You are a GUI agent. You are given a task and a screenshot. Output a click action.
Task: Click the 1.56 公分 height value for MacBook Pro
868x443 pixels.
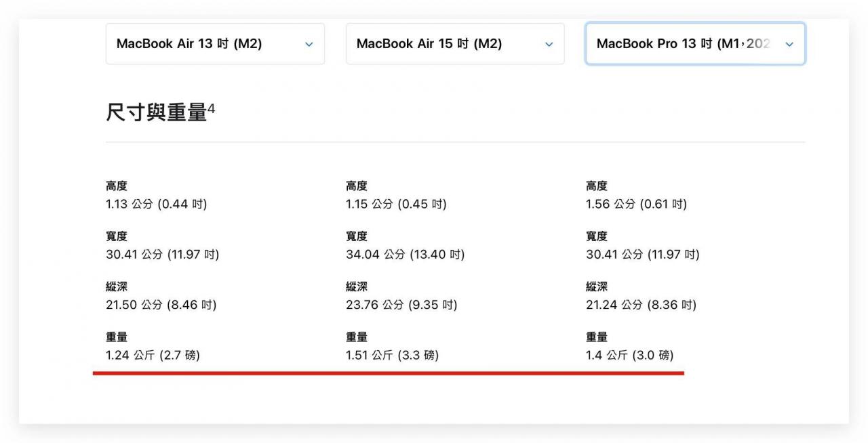(636, 204)
